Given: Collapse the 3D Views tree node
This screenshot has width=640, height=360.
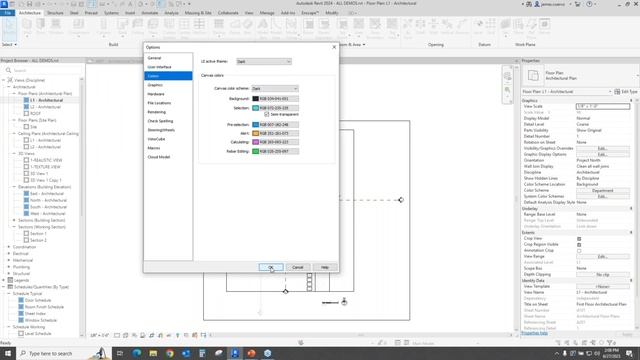Looking at the screenshot, I should [x=14, y=153].
